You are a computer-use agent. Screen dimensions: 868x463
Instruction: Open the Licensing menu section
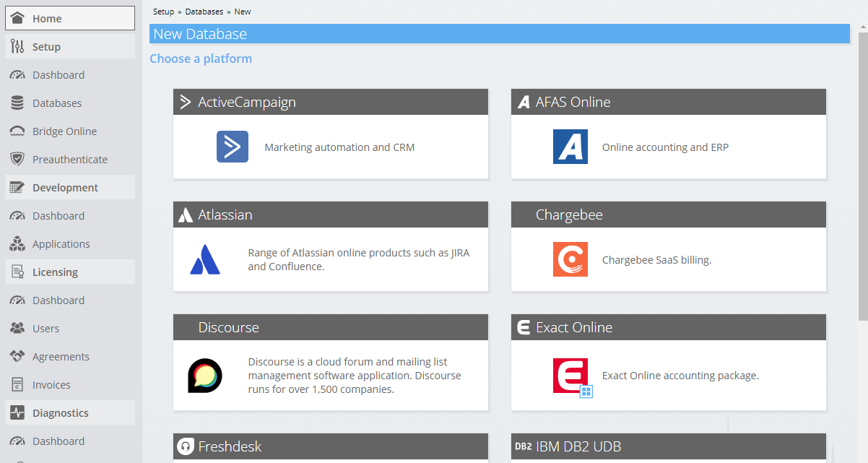coord(70,272)
